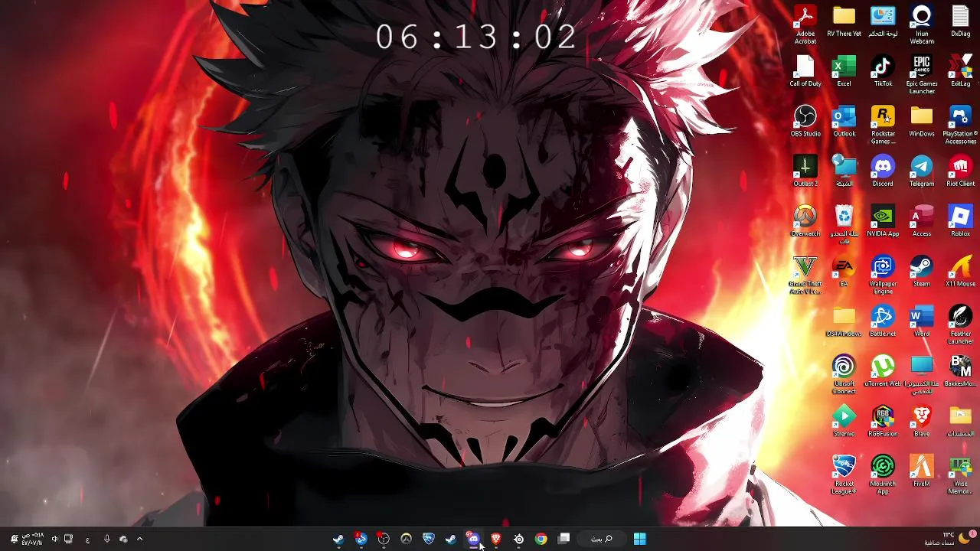Image resolution: width=980 pixels, height=551 pixels.
Task: Open the Recycle Bin on the desktop
Action: (x=844, y=223)
